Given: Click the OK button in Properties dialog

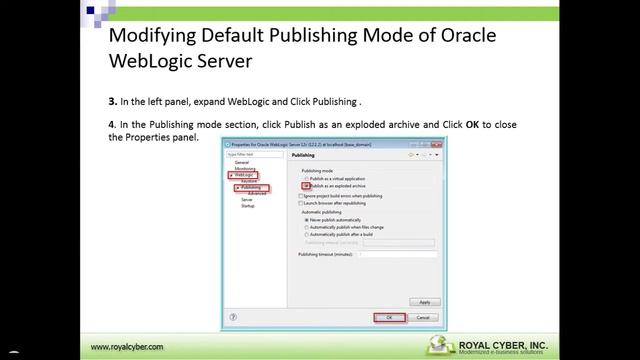Looking at the screenshot, I should tap(389, 317).
